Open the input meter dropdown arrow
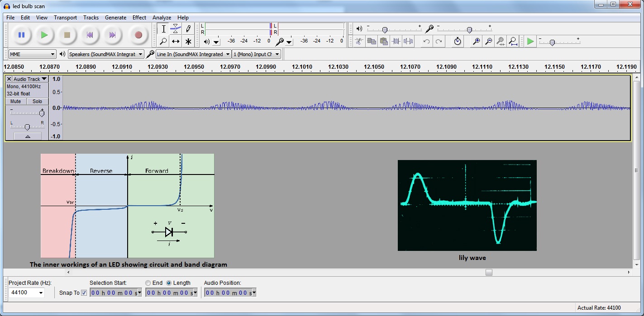The width and height of the screenshot is (644, 316). coord(289,42)
